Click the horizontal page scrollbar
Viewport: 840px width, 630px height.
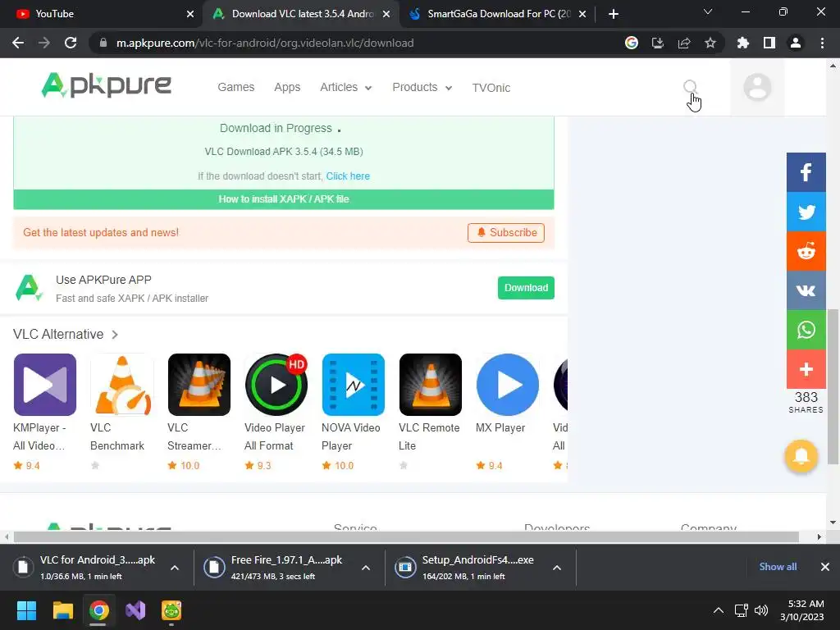[x=406, y=536]
